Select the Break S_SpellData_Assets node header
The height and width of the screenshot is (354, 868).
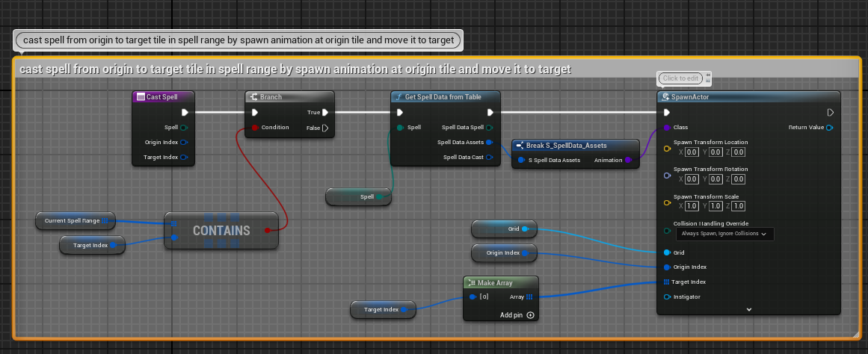pos(575,146)
